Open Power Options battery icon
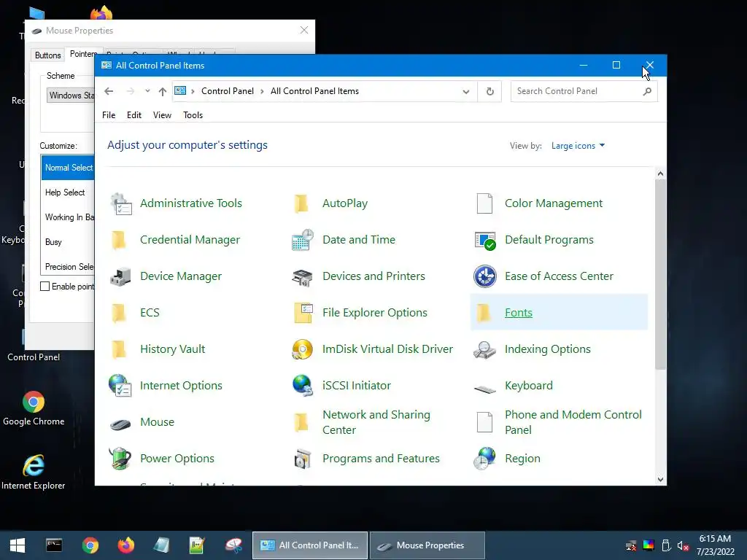This screenshot has height=560, width=747. click(x=120, y=459)
